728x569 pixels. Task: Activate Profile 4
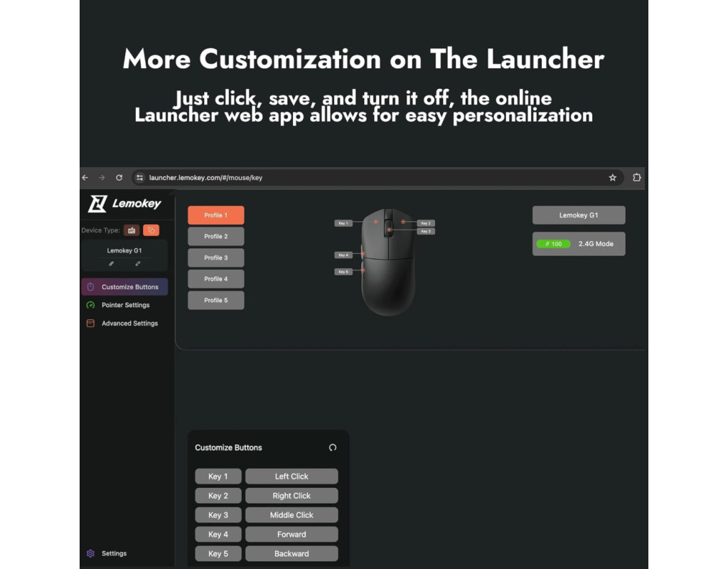(x=216, y=279)
